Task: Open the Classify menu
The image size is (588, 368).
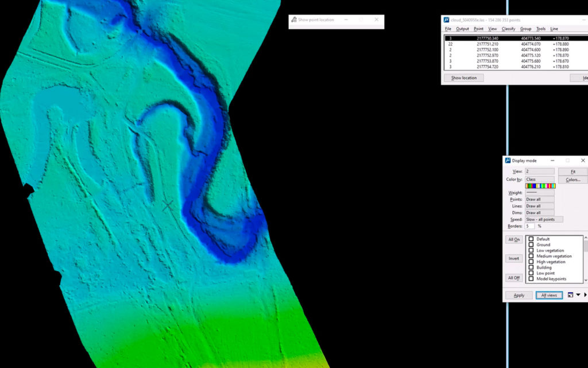Action: (509, 29)
